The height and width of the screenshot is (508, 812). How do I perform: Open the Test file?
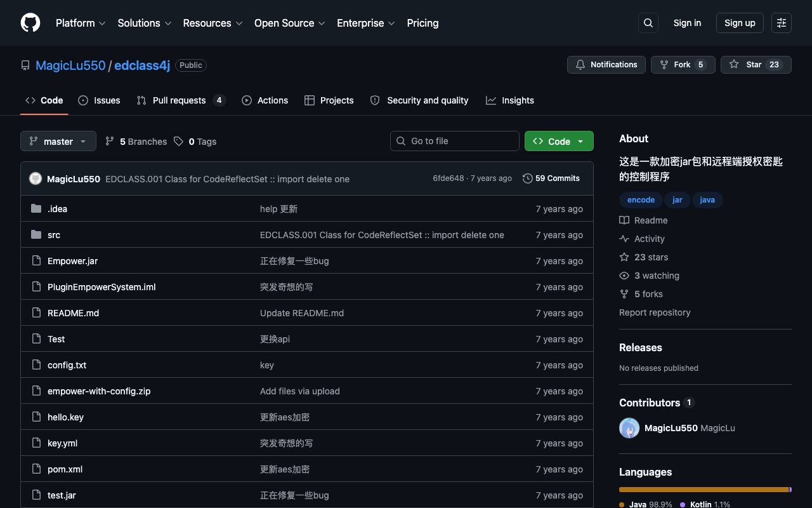(56, 339)
